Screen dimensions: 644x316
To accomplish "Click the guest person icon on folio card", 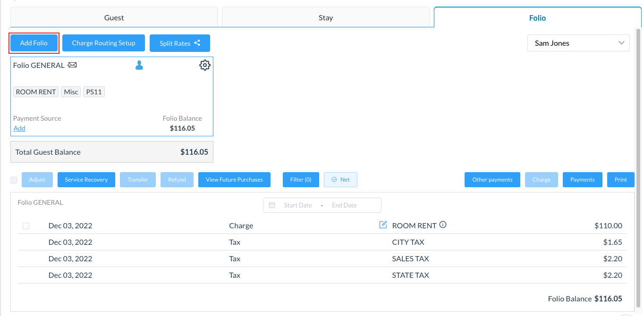I will pos(139,65).
